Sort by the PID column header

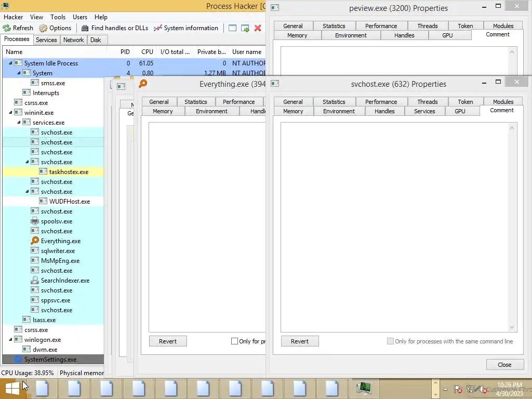(125, 52)
